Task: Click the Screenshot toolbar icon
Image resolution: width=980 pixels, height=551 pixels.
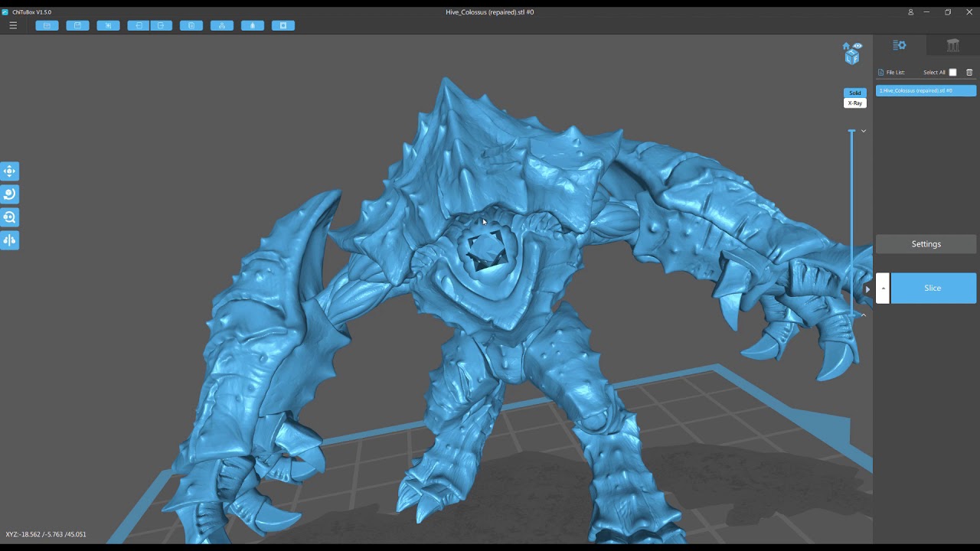Action: (108, 25)
